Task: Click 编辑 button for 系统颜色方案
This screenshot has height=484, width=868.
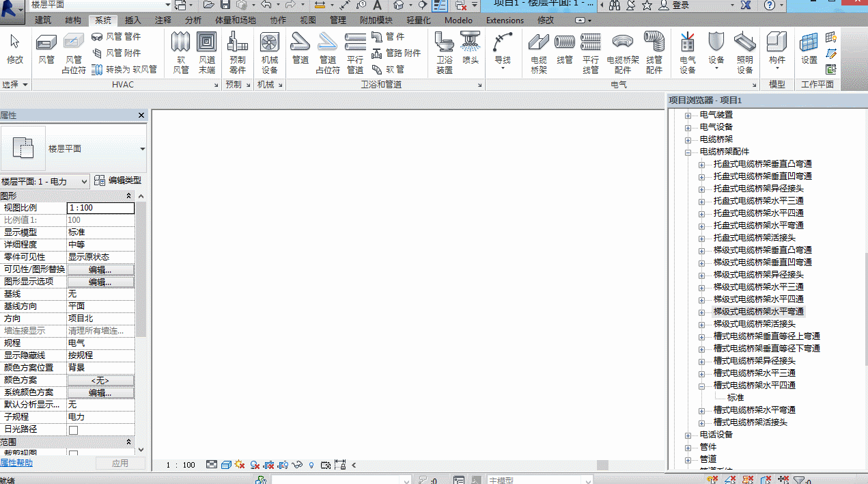Action: 100,392
